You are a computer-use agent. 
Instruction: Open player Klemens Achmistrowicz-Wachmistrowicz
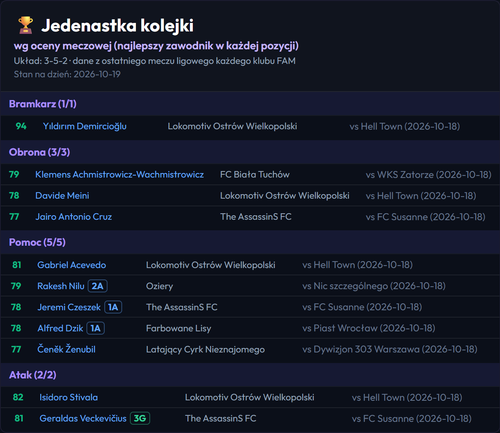pyautogui.click(x=119, y=175)
